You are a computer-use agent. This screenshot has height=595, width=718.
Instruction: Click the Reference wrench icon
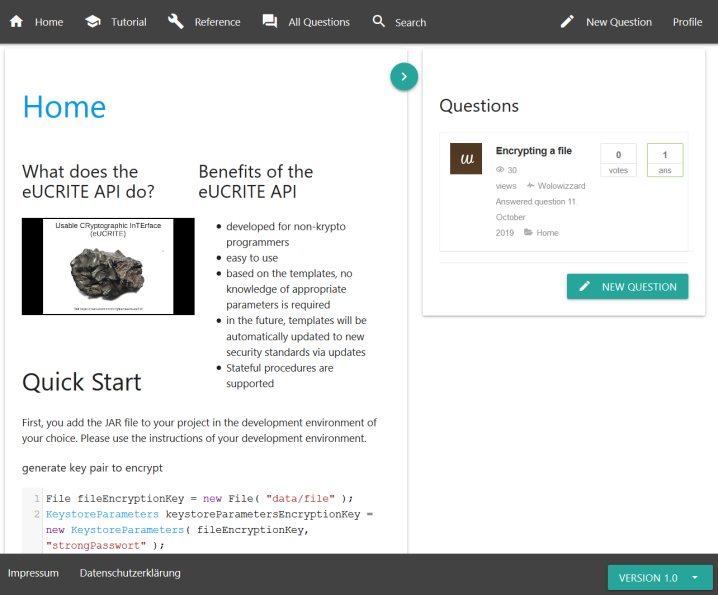pos(175,22)
